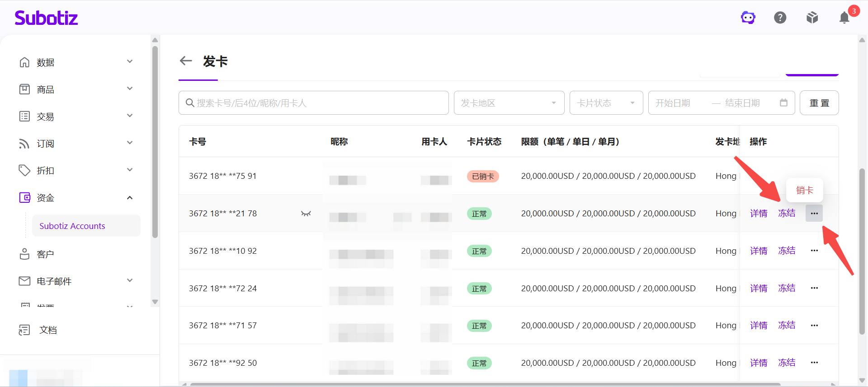The width and height of the screenshot is (868, 387).
Task: Open the help question mark icon
Action: 780,18
